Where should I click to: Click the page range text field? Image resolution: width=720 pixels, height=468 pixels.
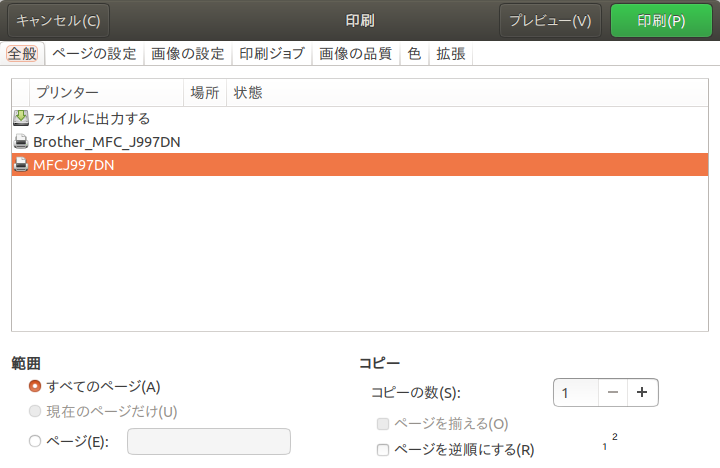209,441
